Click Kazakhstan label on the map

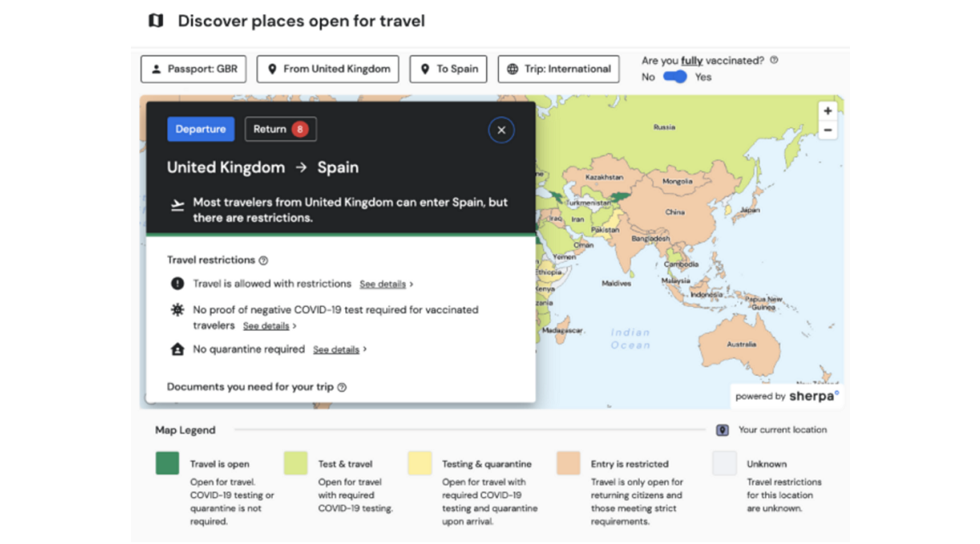pos(603,178)
